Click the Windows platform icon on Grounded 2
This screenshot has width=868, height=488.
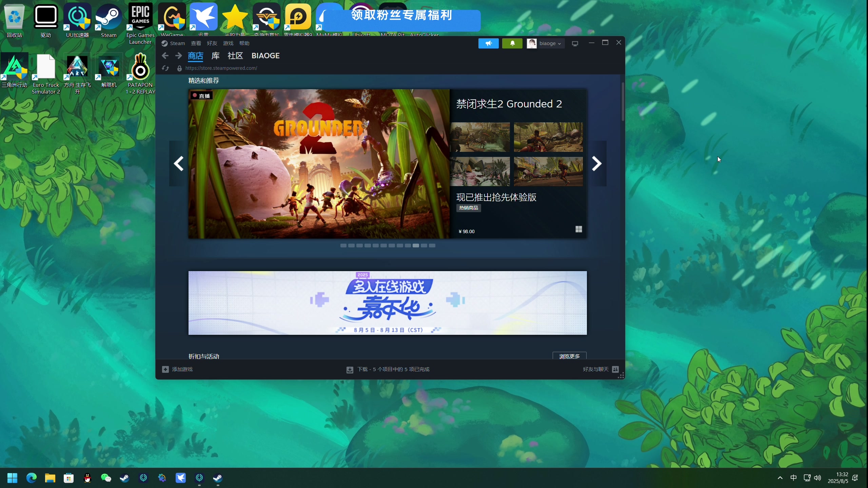point(579,229)
